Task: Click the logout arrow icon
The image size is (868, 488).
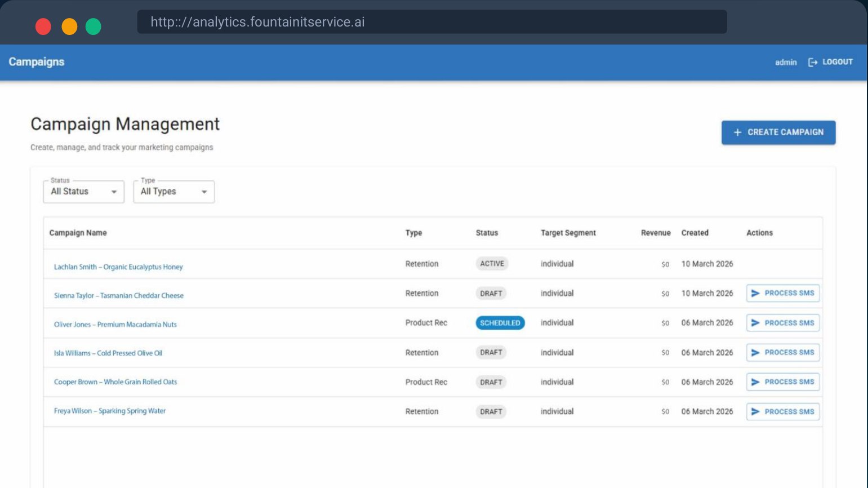Action: 813,62
